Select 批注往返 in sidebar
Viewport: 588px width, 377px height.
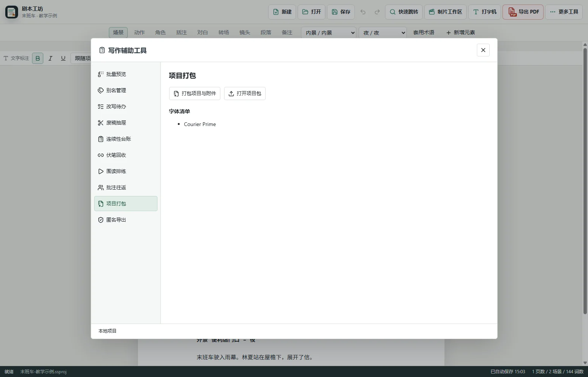(126, 187)
